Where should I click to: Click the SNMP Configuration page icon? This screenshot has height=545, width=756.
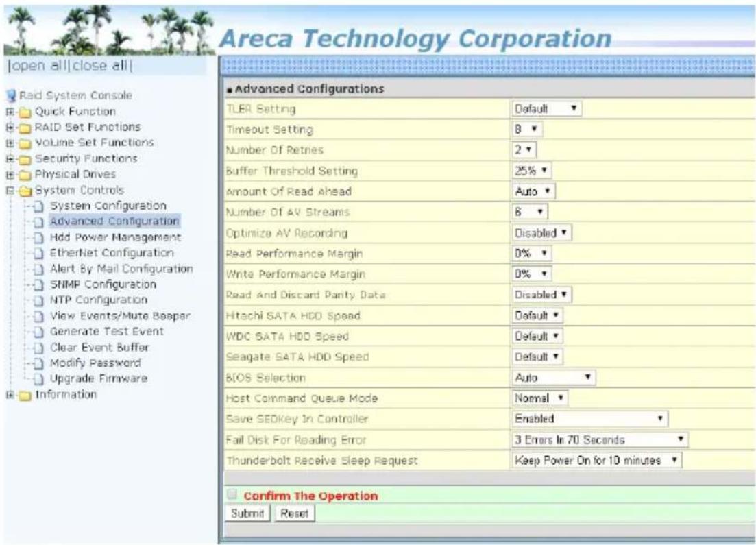[x=39, y=284]
